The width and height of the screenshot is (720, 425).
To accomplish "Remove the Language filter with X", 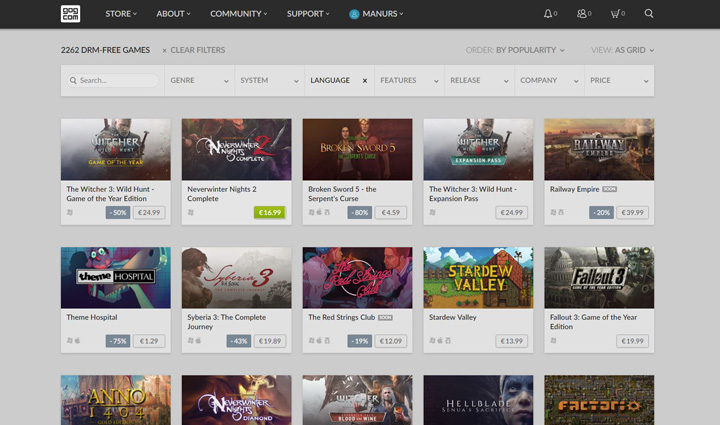I will (x=365, y=81).
